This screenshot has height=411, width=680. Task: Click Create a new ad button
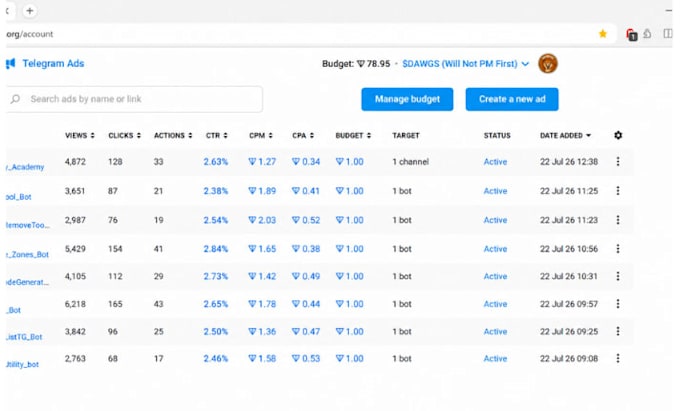click(512, 99)
